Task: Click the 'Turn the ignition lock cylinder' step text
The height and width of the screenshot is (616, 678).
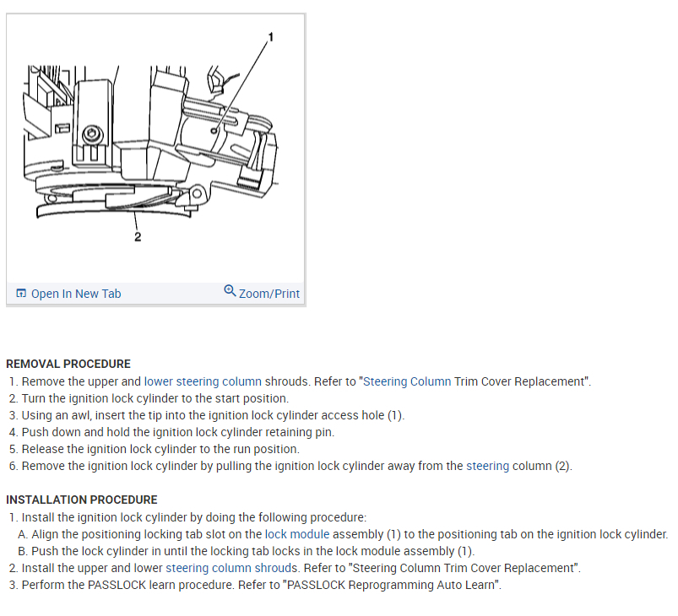Action: click(155, 398)
